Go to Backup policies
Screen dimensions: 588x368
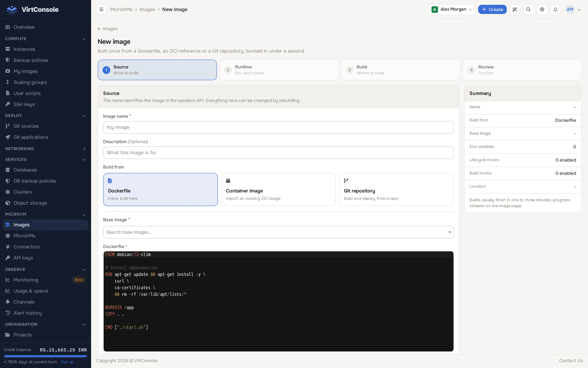45,60
